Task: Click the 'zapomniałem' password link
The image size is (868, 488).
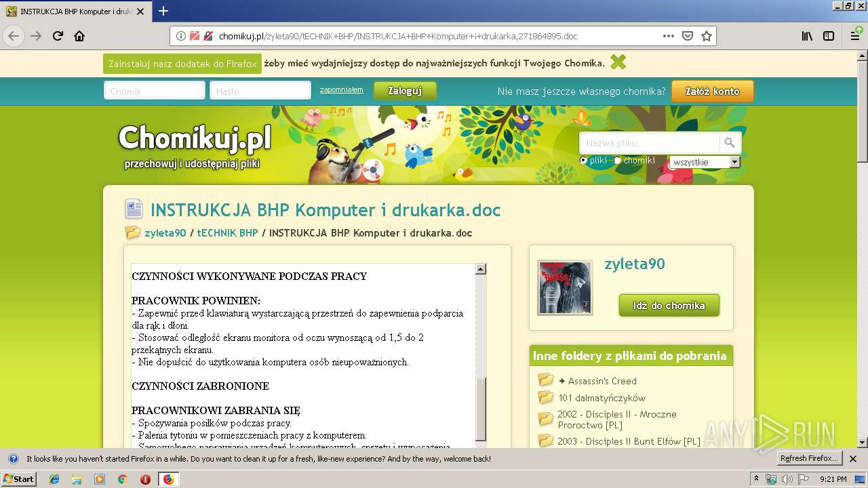Action: pos(341,89)
